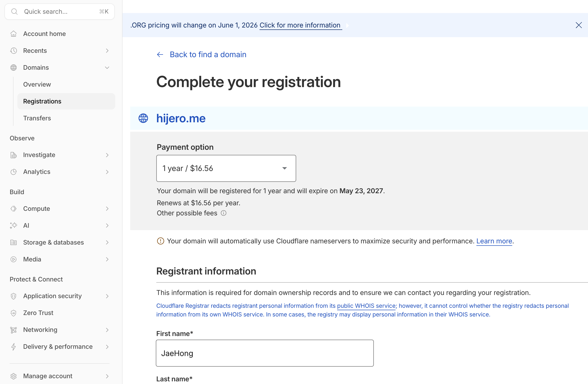Open the public WHOIS service link

coord(366,306)
